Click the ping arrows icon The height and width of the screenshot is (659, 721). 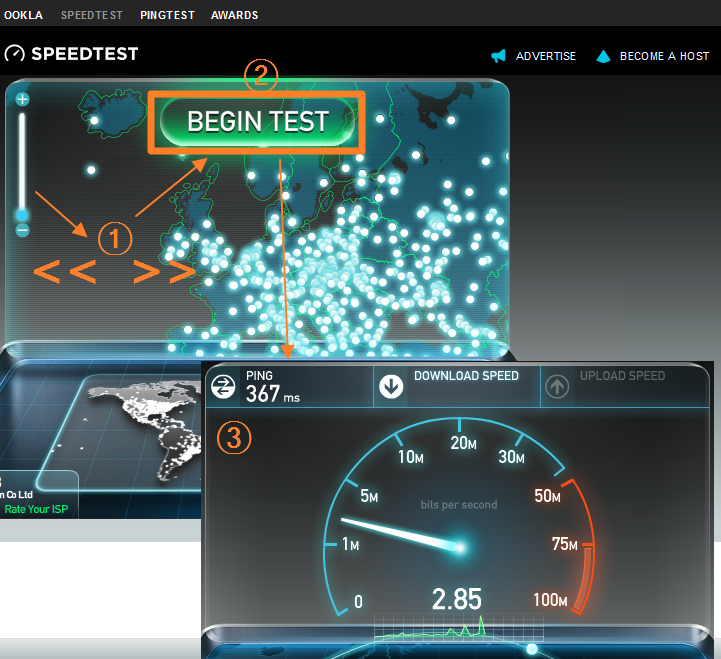(223, 386)
